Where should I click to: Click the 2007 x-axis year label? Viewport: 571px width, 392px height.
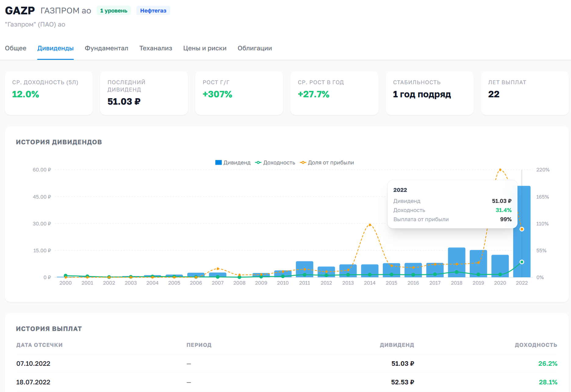tap(218, 283)
